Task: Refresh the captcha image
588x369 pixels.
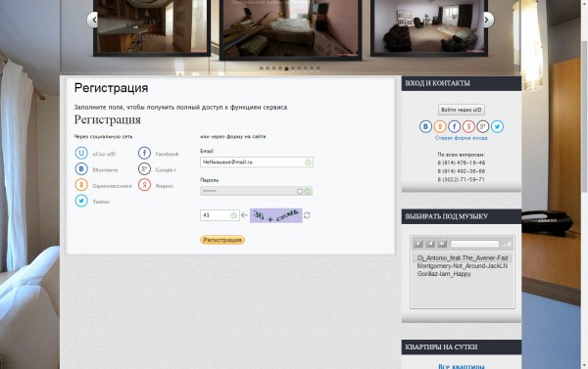Action: tap(307, 215)
